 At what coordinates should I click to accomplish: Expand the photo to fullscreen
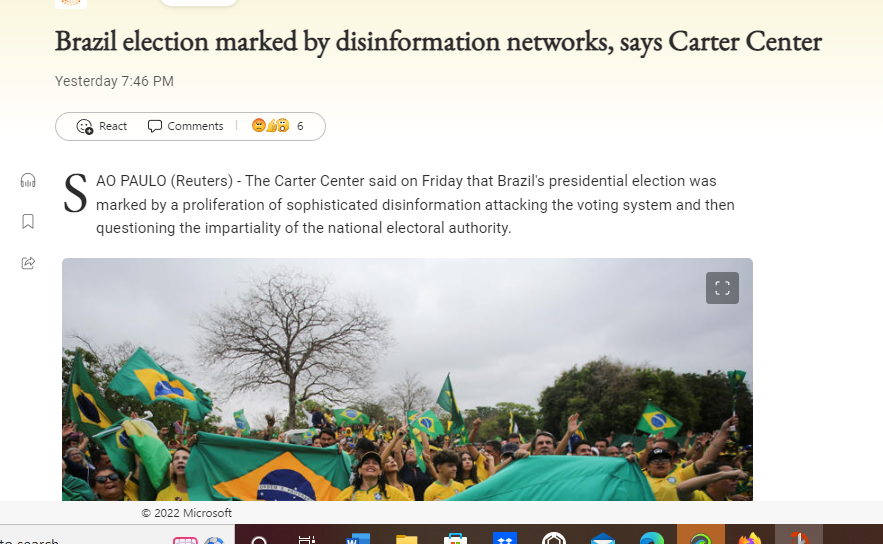(723, 288)
